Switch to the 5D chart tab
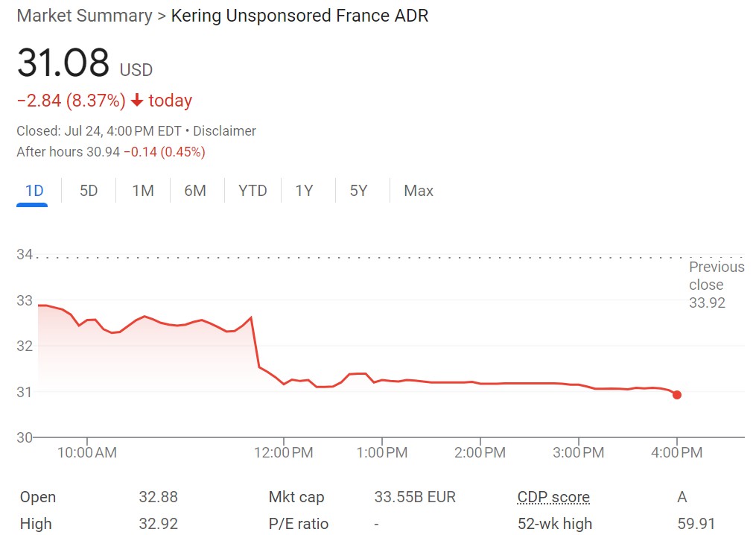Viewport: 756px width, 535px height. click(x=89, y=191)
